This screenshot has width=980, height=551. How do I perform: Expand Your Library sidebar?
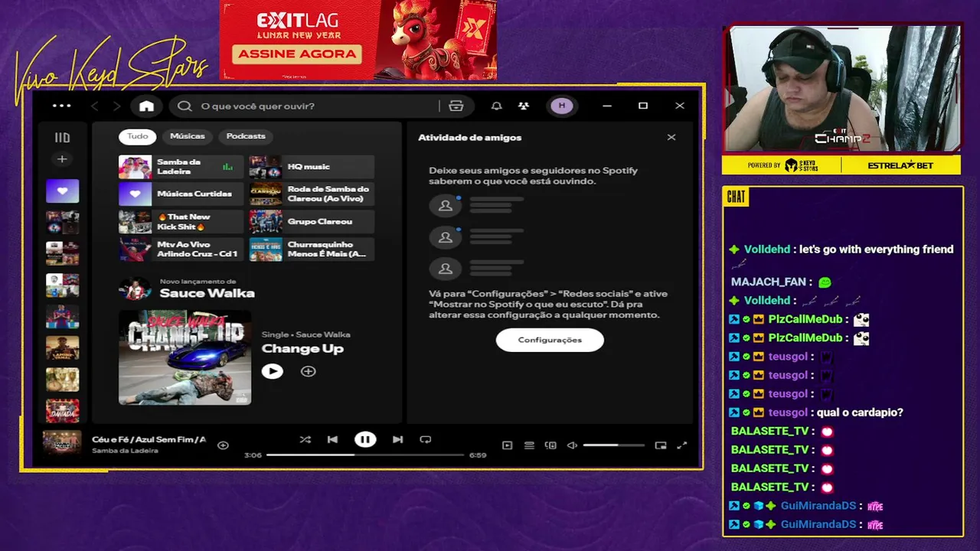[62, 138]
